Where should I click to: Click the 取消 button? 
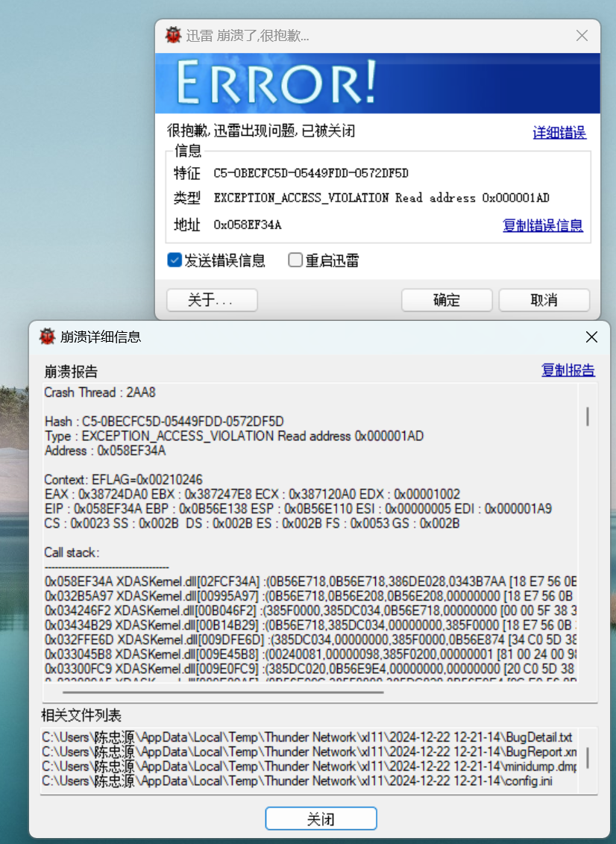click(x=544, y=300)
